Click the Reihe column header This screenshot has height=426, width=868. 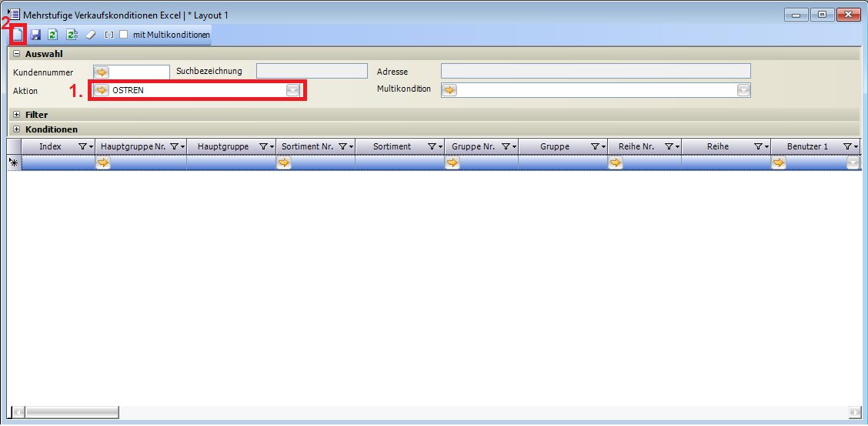tap(716, 146)
